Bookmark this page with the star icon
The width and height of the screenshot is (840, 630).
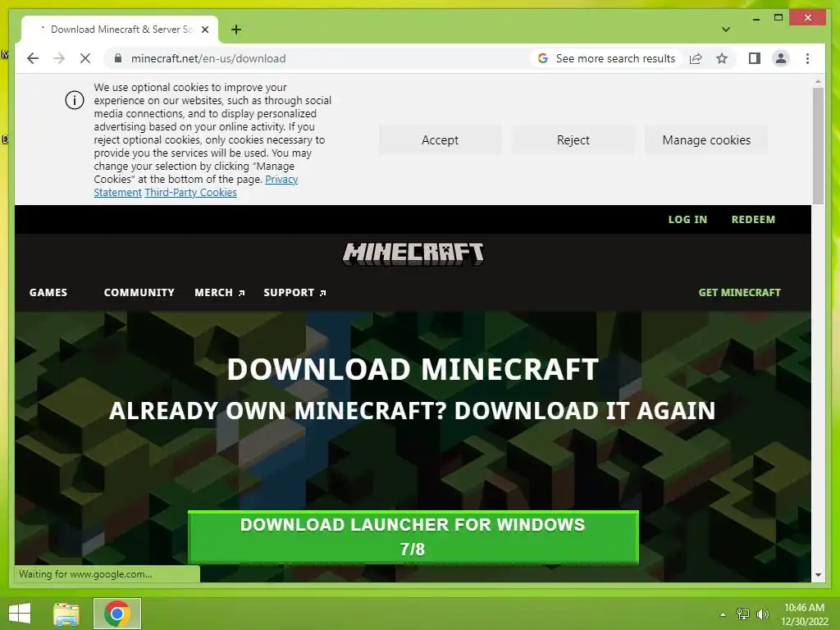pyautogui.click(x=722, y=58)
